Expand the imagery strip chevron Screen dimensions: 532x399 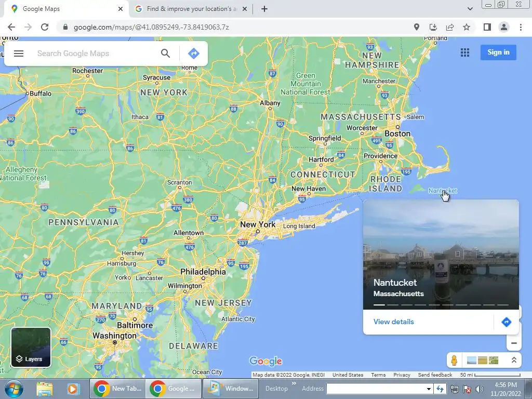[x=514, y=360]
